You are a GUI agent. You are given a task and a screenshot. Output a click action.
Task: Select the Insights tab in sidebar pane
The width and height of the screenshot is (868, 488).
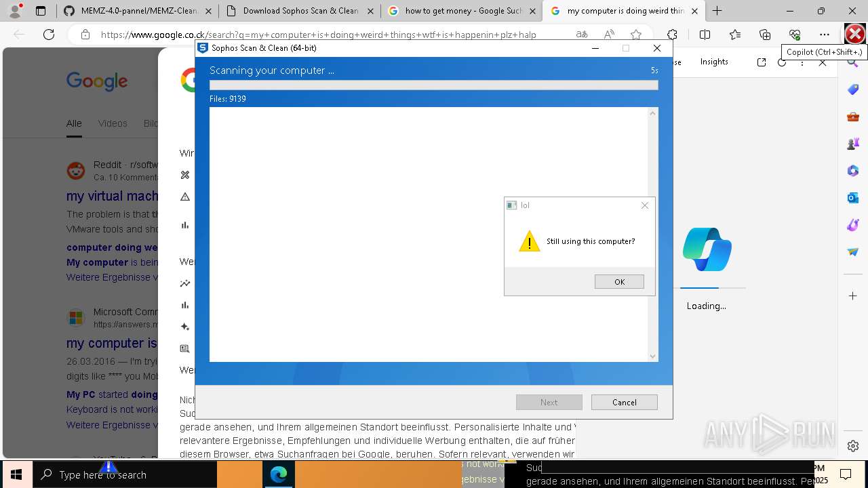(x=714, y=62)
